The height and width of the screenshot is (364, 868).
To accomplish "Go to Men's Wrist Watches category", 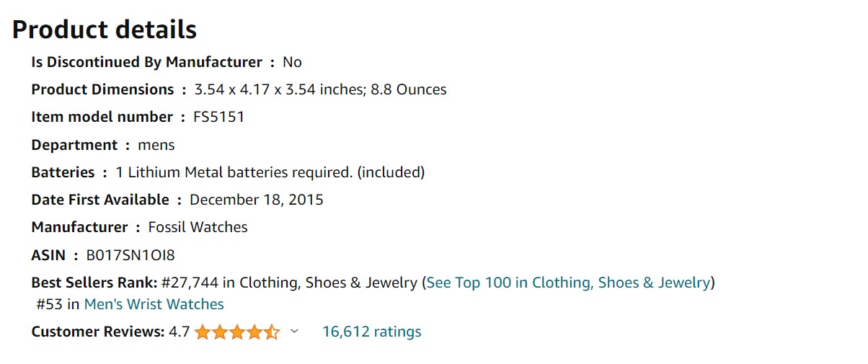I will [x=154, y=304].
